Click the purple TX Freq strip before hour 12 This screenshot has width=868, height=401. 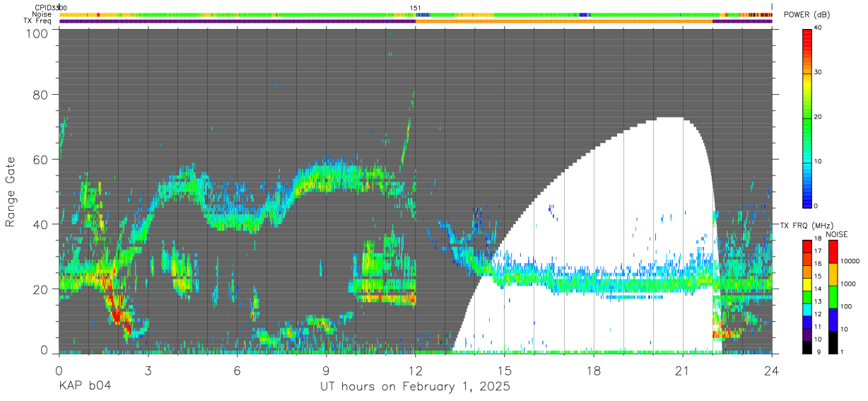point(237,21)
